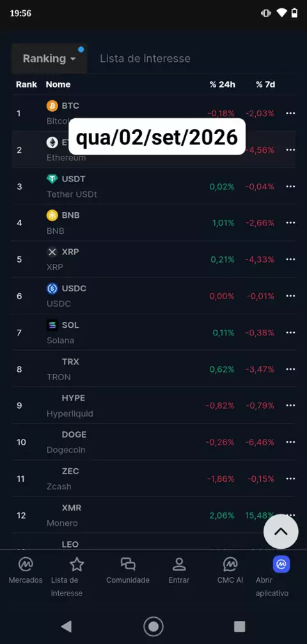Open the Monero XMR row
307x644 pixels.
[x=153, y=515]
